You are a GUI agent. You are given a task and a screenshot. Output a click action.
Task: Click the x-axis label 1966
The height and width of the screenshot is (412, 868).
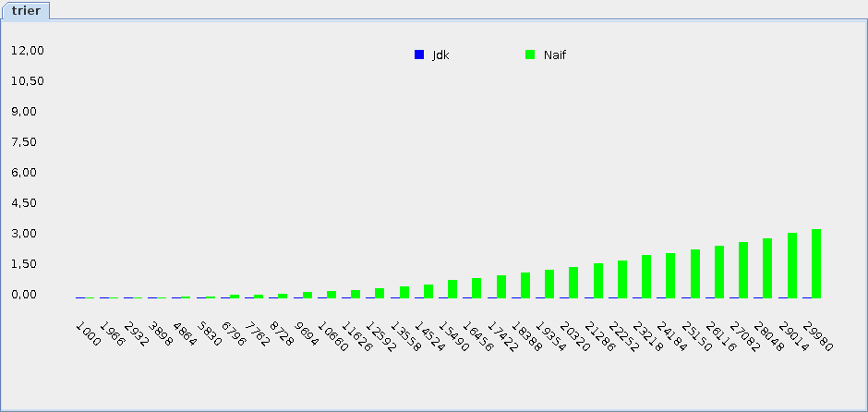click(113, 333)
